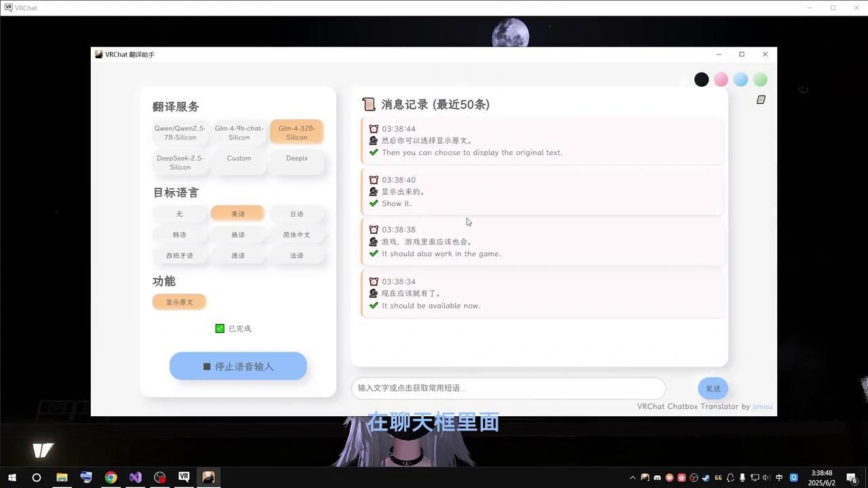Select 简体中文 target language
Viewport: 868px width, 488px height.
296,235
